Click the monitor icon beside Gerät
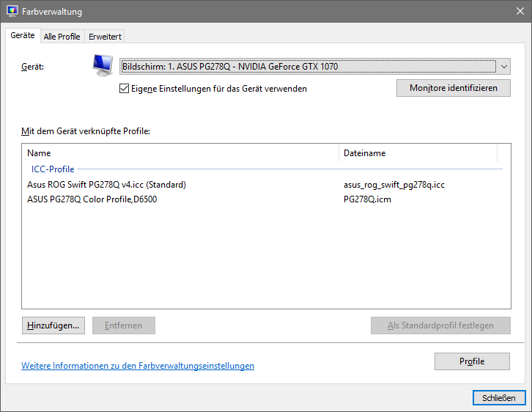This screenshot has height=412, width=532. tap(103, 65)
